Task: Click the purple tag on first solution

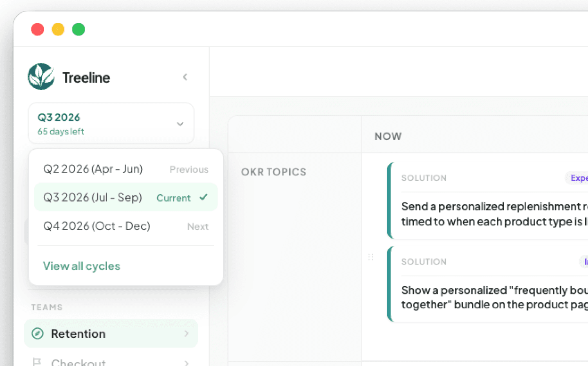Action: click(577, 178)
